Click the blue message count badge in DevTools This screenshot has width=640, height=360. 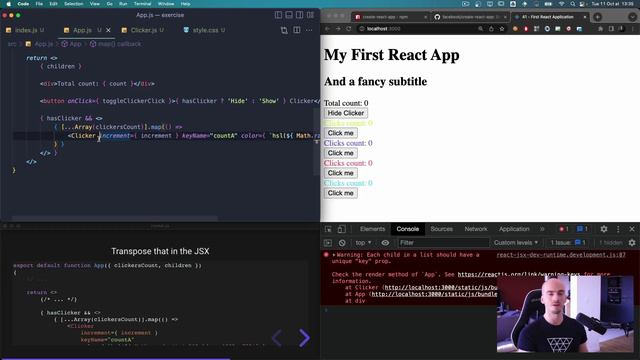coord(582,229)
